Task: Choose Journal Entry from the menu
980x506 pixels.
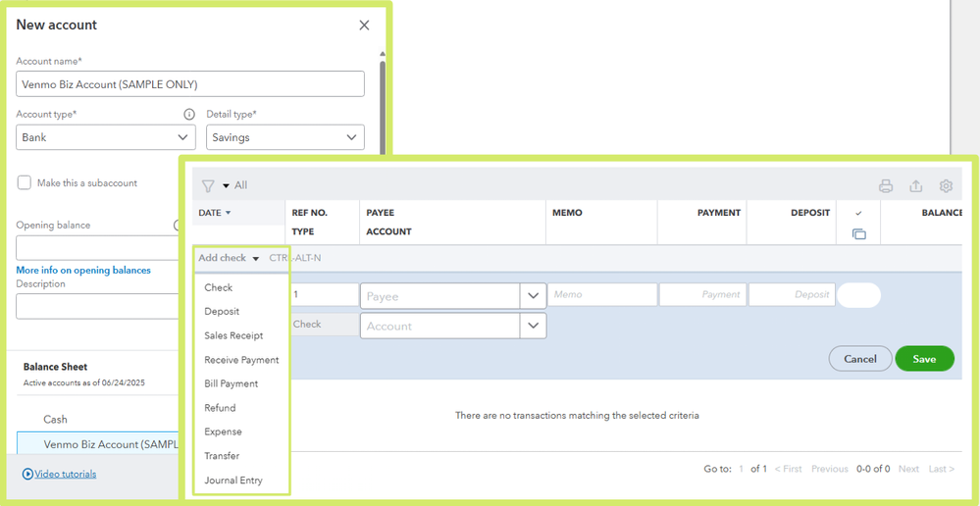Action: tap(233, 481)
